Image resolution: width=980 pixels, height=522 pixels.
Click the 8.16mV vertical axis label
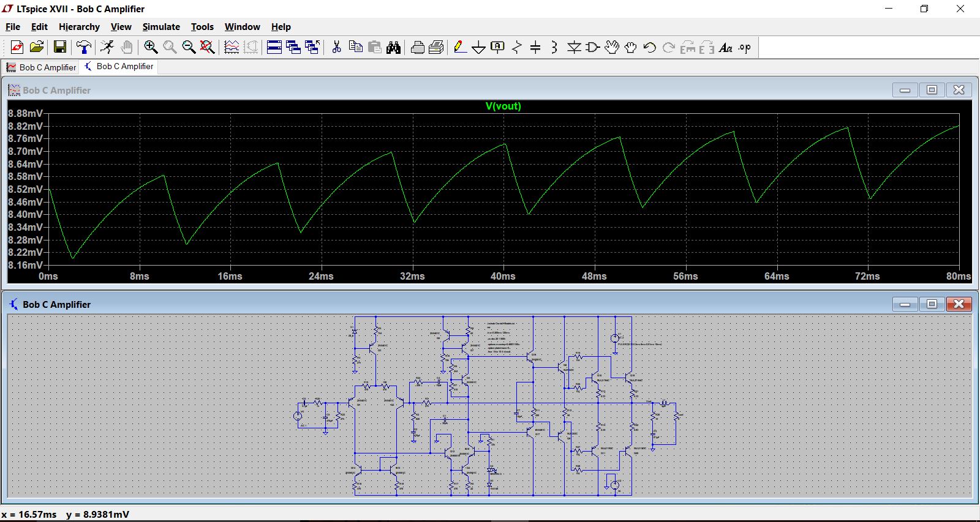25,265
